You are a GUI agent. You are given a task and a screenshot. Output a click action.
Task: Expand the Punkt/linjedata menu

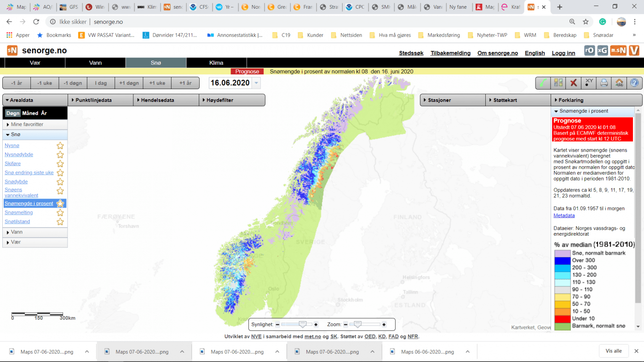point(101,100)
